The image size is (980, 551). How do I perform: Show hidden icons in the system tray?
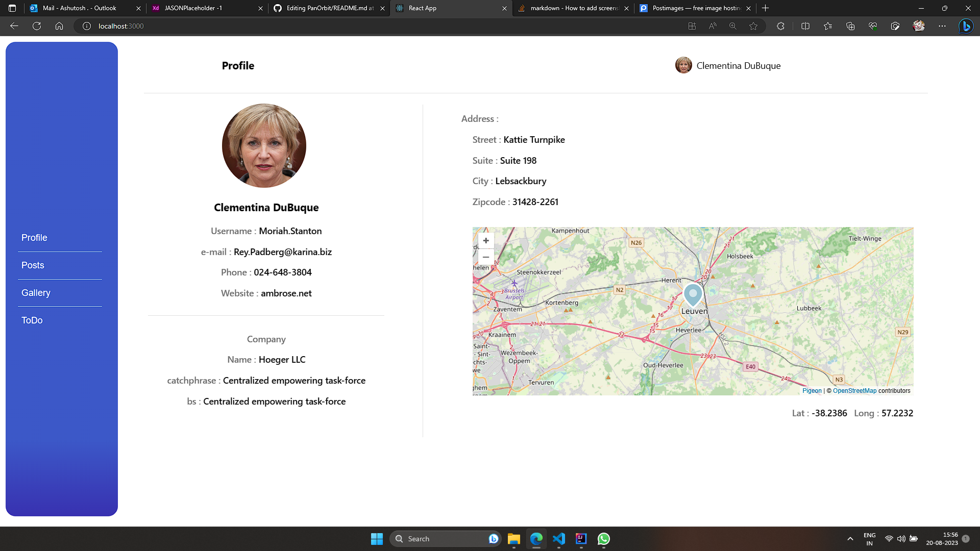(x=850, y=538)
